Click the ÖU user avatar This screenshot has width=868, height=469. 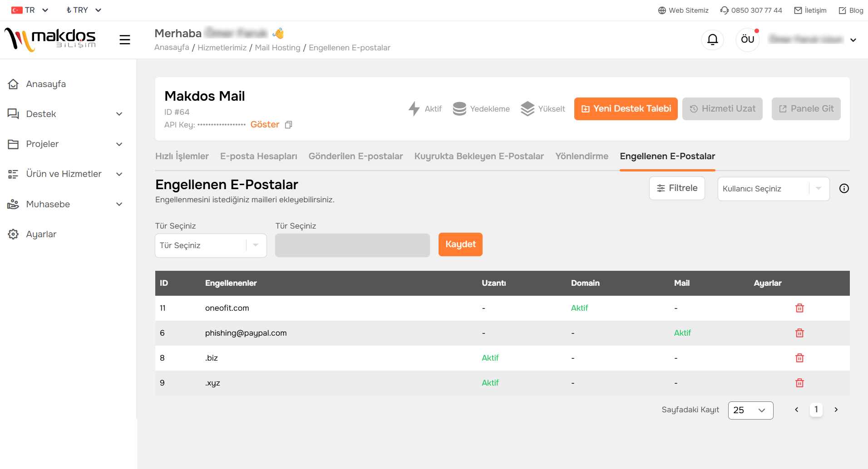(x=747, y=40)
